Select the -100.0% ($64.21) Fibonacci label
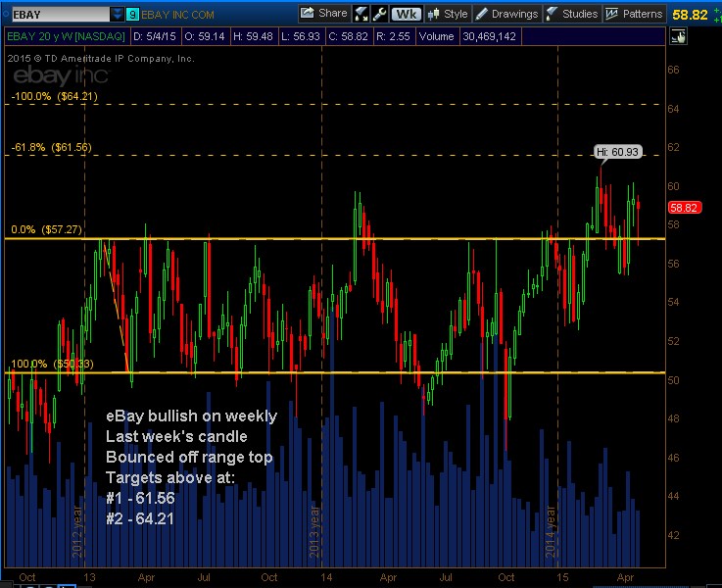Image resolution: width=722 pixels, height=588 pixels. (x=54, y=96)
